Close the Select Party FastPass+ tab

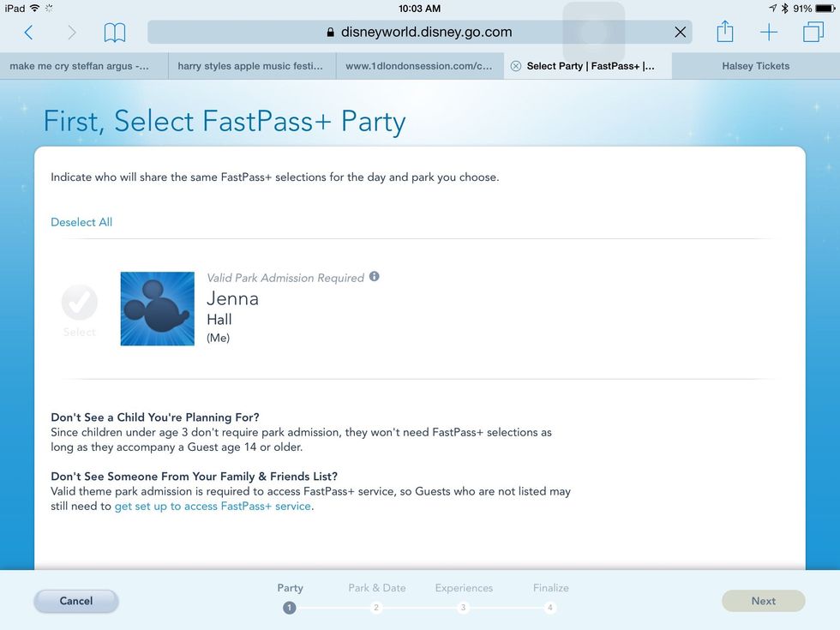(515, 66)
